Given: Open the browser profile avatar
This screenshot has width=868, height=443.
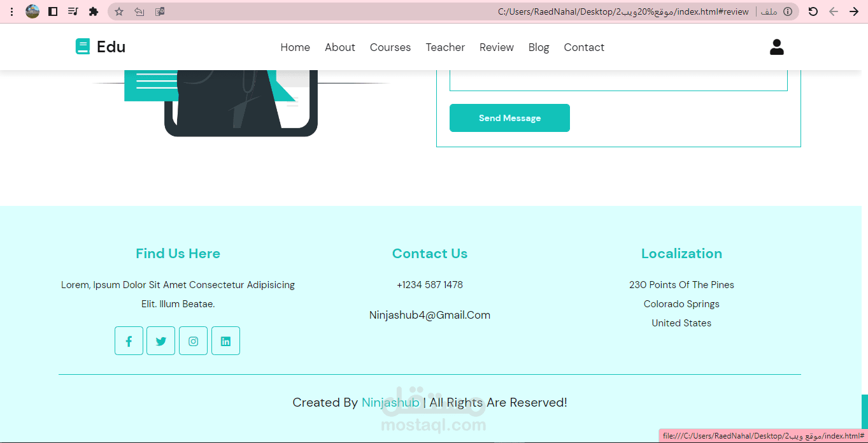Looking at the screenshot, I should (32, 11).
